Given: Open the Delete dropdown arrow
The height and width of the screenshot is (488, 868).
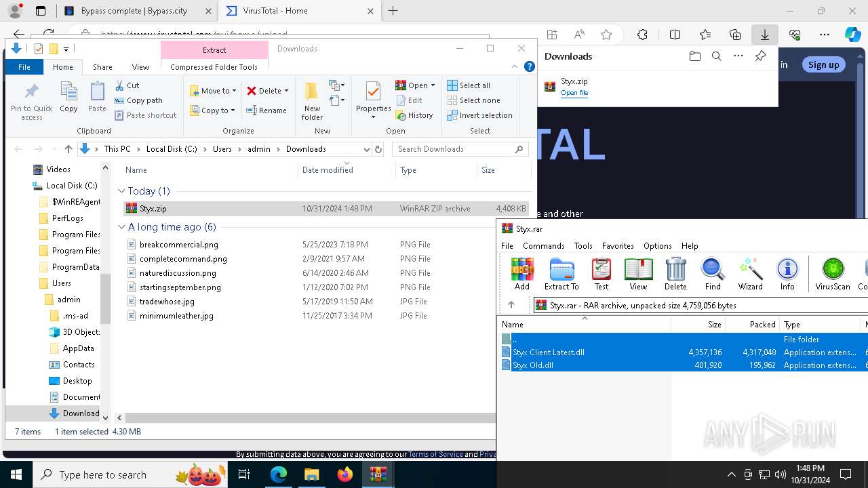Looking at the screenshot, I should [x=286, y=91].
